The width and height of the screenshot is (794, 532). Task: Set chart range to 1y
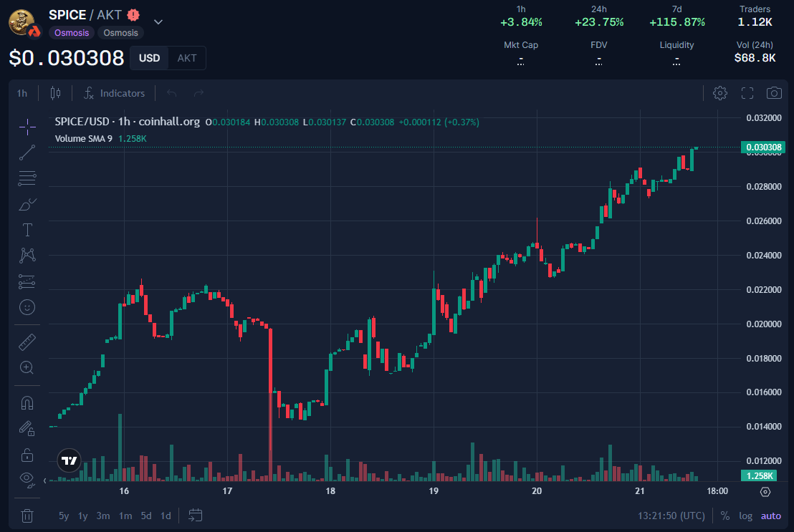pos(82,516)
